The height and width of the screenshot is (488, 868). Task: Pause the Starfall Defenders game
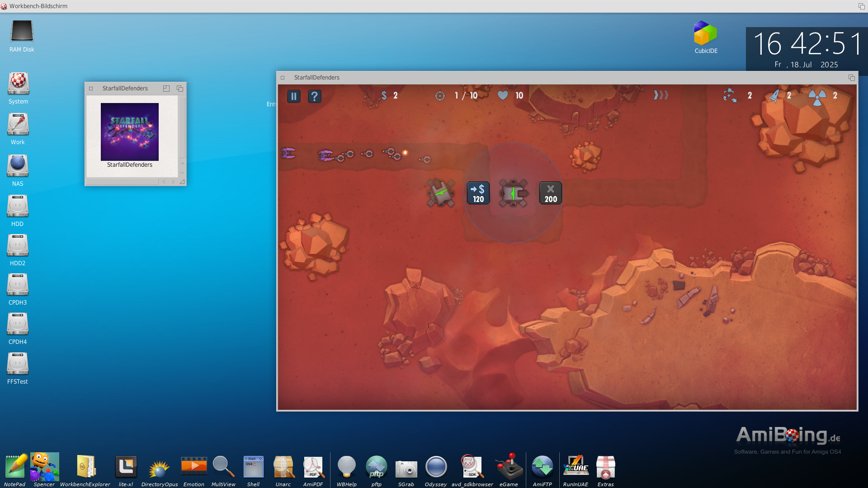(293, 96)
